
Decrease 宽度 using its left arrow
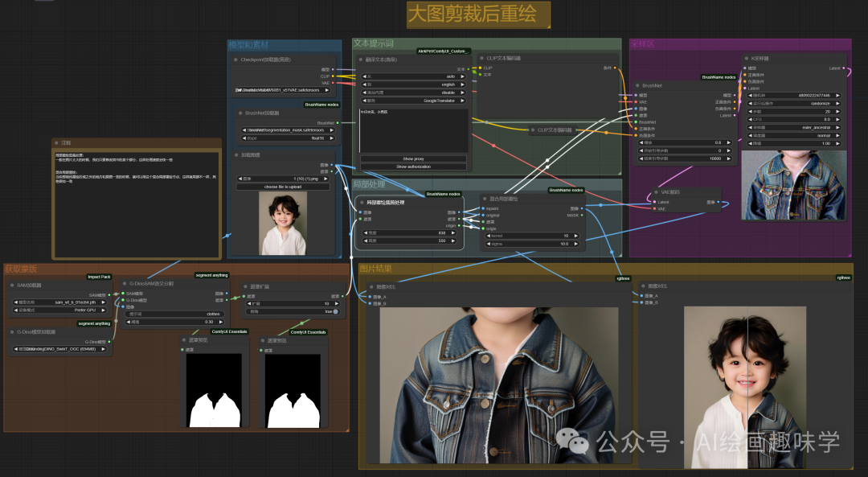pos(366,232)
